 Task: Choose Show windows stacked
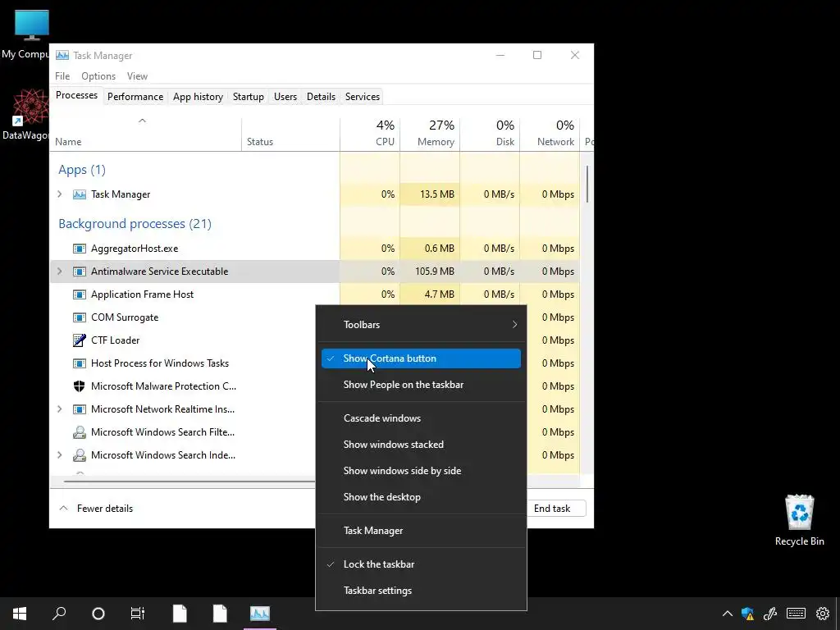tap(421, 445)
